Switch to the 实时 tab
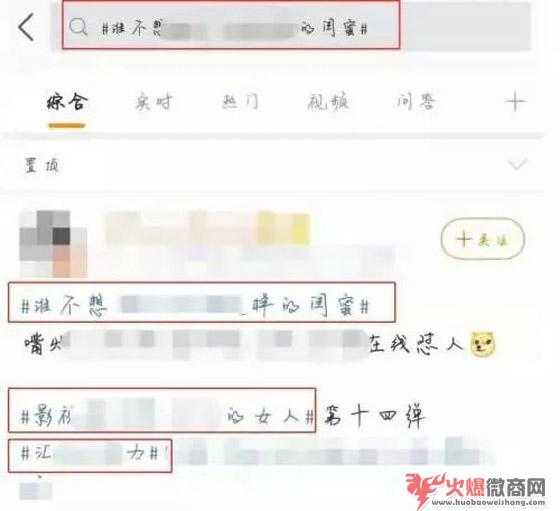The height and width of the screenshot is (511, 560). click(x=154, y=102)
